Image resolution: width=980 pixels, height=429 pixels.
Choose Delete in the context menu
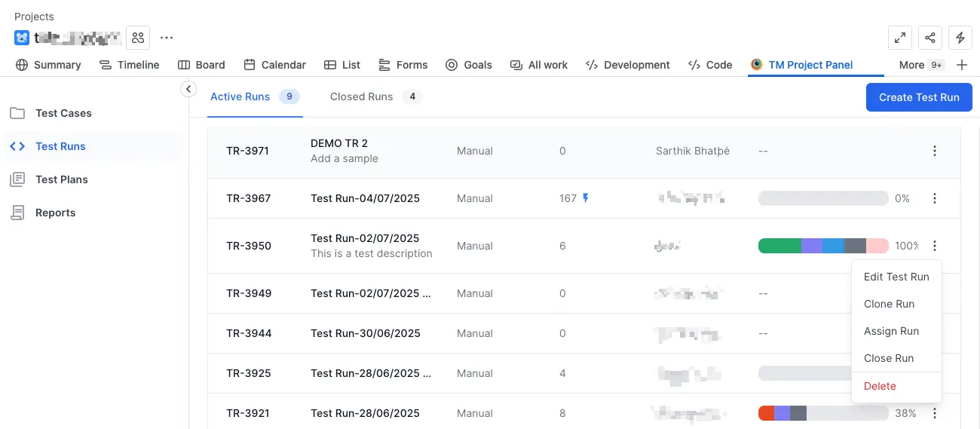pos(880,386)
